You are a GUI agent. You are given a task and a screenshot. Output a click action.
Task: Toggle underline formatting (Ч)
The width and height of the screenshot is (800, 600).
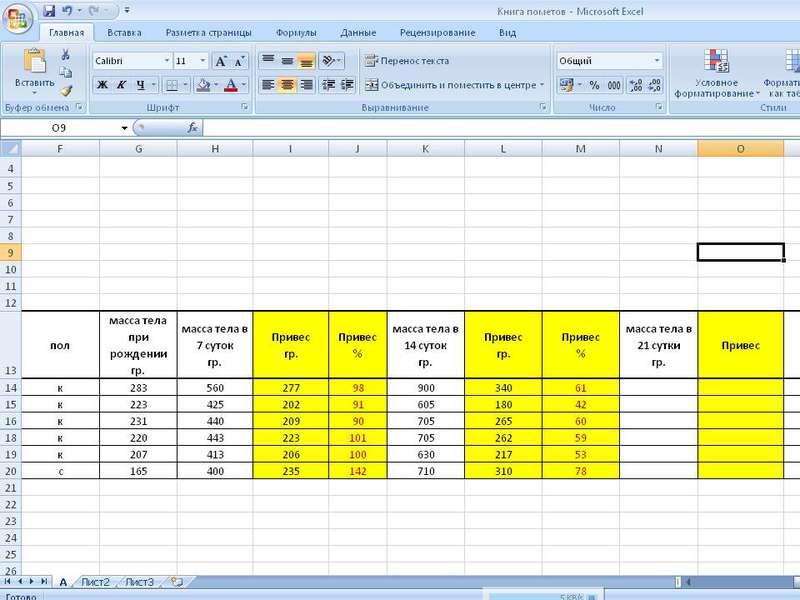[x=140, y=85]
